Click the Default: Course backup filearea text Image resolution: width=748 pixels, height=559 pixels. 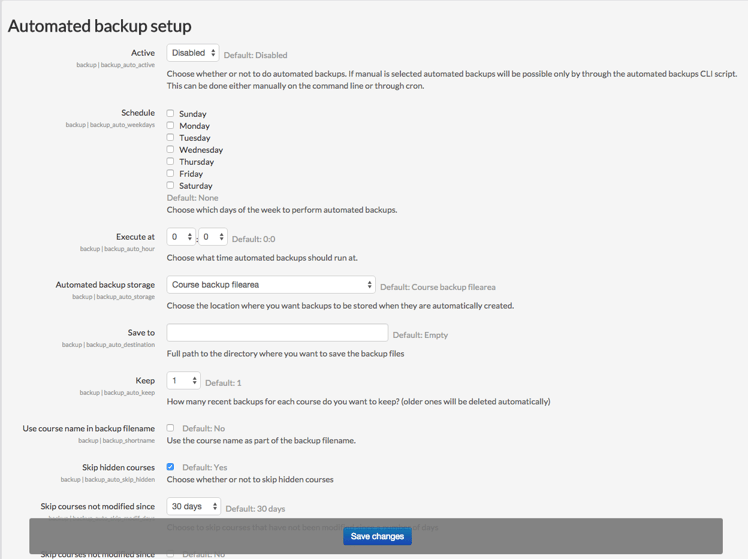(438, 287)
